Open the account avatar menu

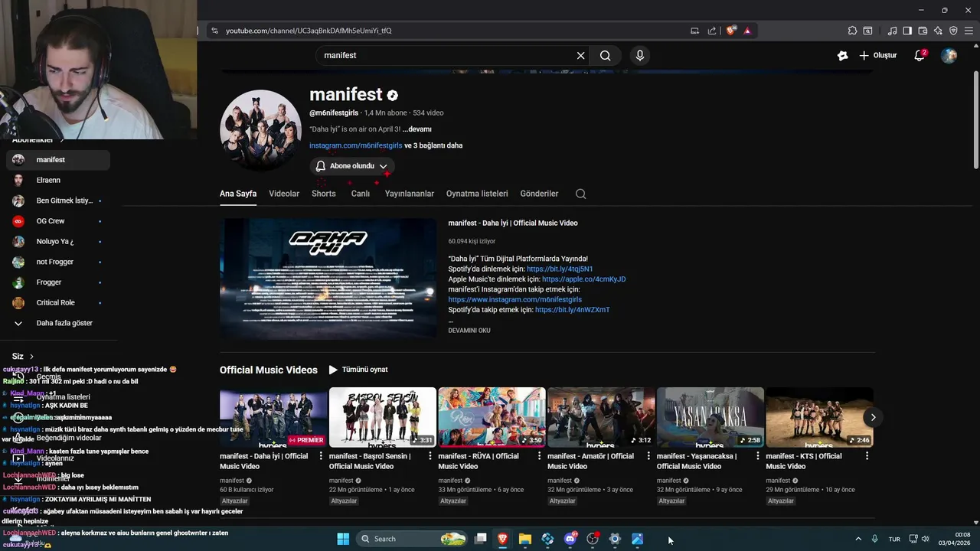pyautogui.click(x=949, y=55)
